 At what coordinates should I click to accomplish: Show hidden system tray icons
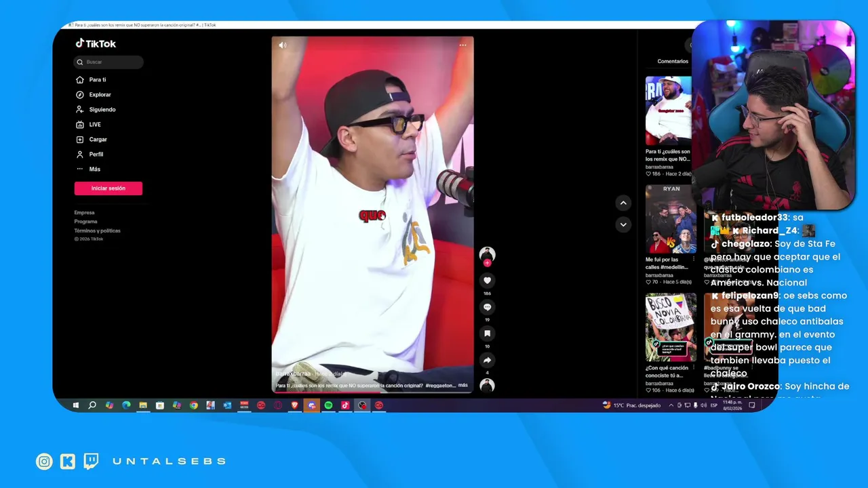pyautogui.click(x=671, y=405)
